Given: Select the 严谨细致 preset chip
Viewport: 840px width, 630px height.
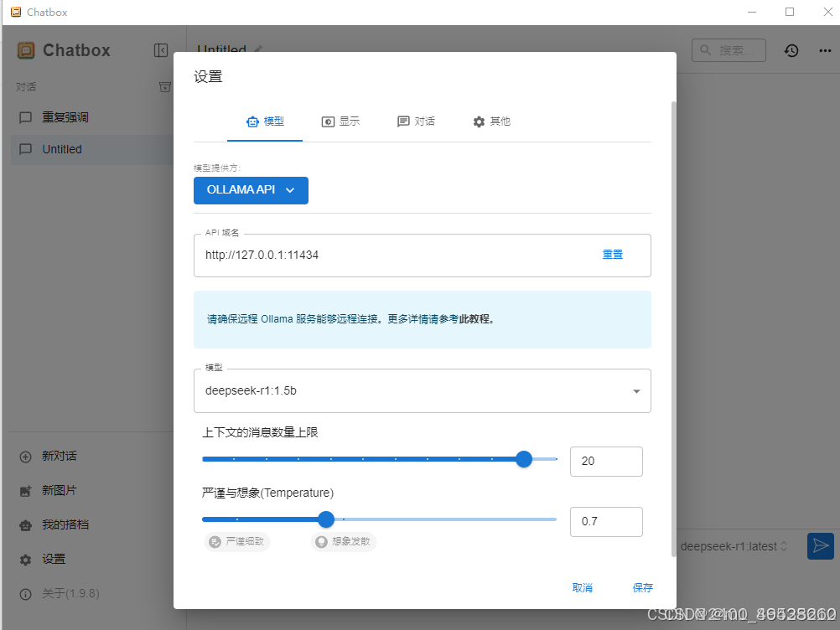Looking at the screenshot, I should pyautogui.click(x=236, y=542).
